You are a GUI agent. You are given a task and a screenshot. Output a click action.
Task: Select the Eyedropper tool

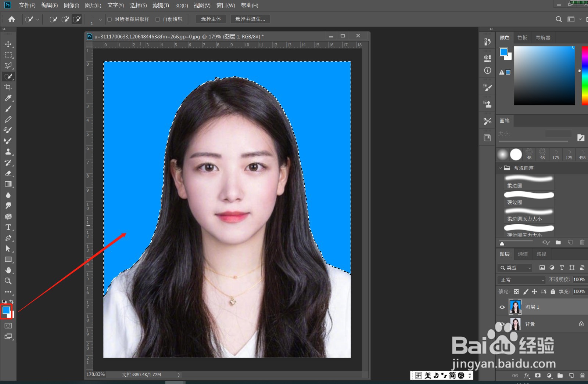[x=8, y=98]
